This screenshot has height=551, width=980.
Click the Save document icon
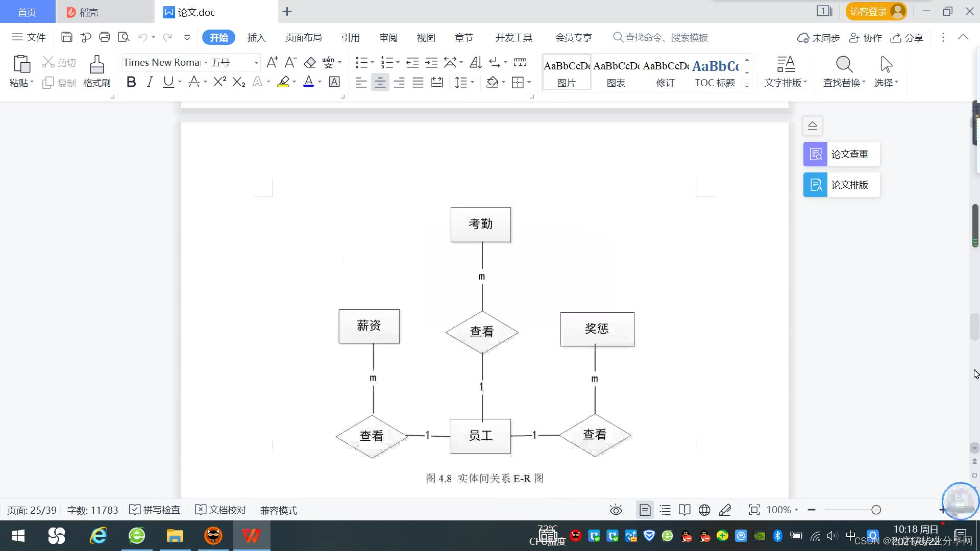tap(66, 37)
